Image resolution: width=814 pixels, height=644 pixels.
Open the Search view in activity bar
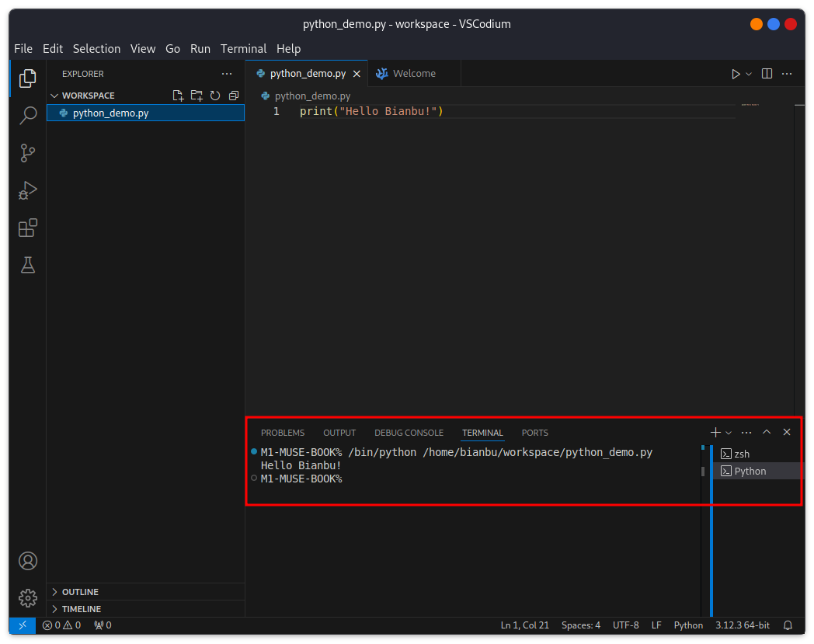click(28, 115)
